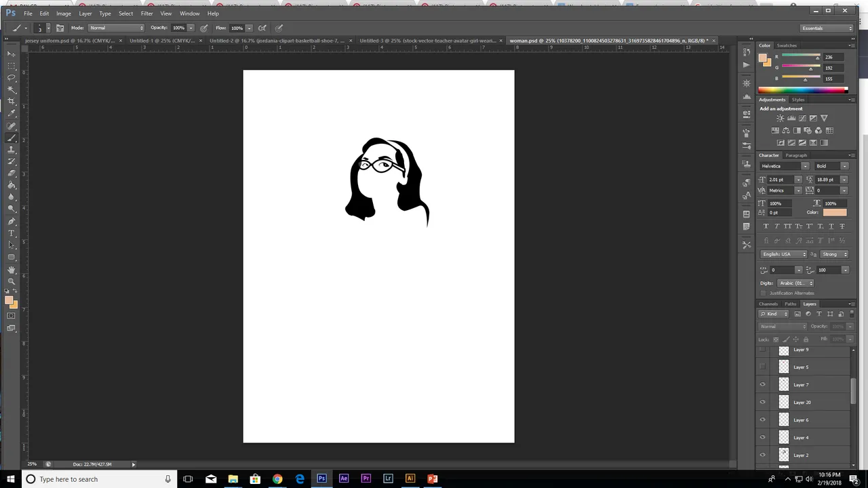Add a Brightness/Contrast adjustment
Image resolution: width=868 pixels, height=488 pixels.
[781, 118]
